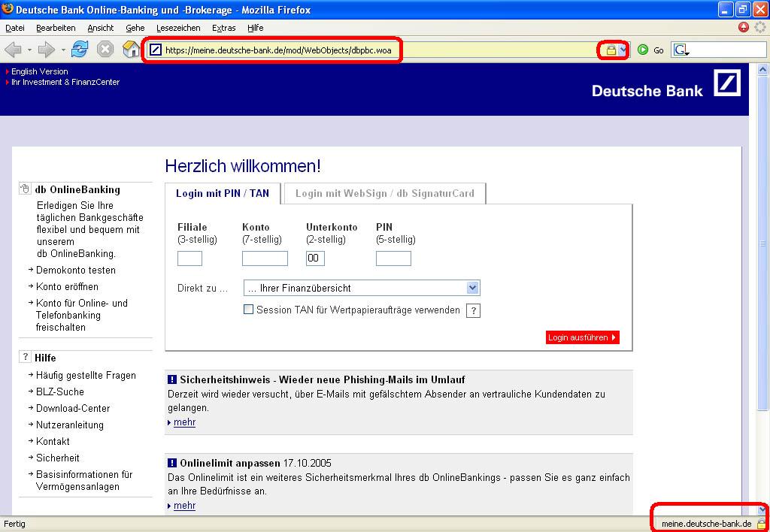Click the question mark icon beside Hilfe
Screen dimensions: 770x532
tap(25, 357)
